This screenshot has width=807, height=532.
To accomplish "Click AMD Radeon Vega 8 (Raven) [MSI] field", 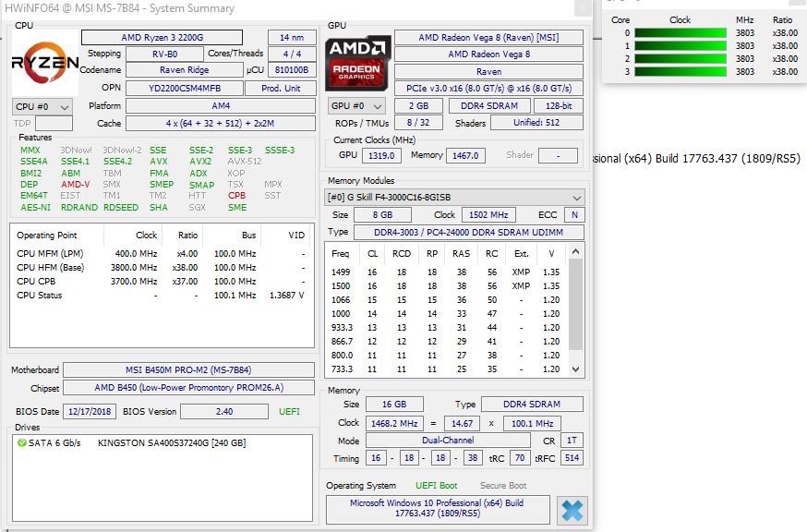I will (x=488, y=38).
